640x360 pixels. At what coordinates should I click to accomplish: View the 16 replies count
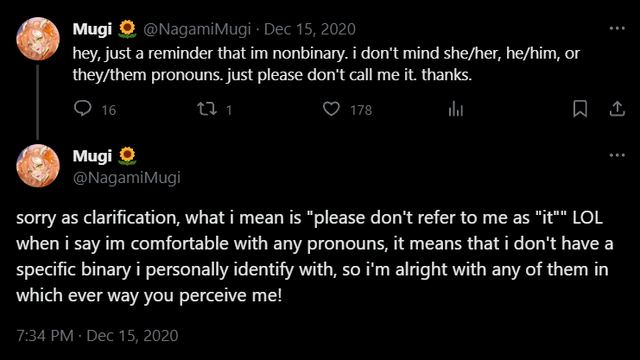[109, 110]
